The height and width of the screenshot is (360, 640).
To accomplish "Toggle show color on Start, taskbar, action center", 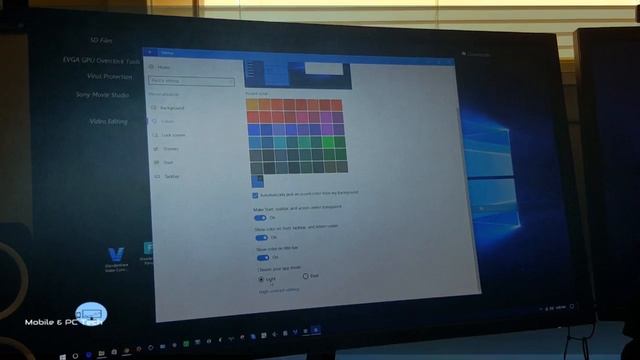I will pos(261,238).
